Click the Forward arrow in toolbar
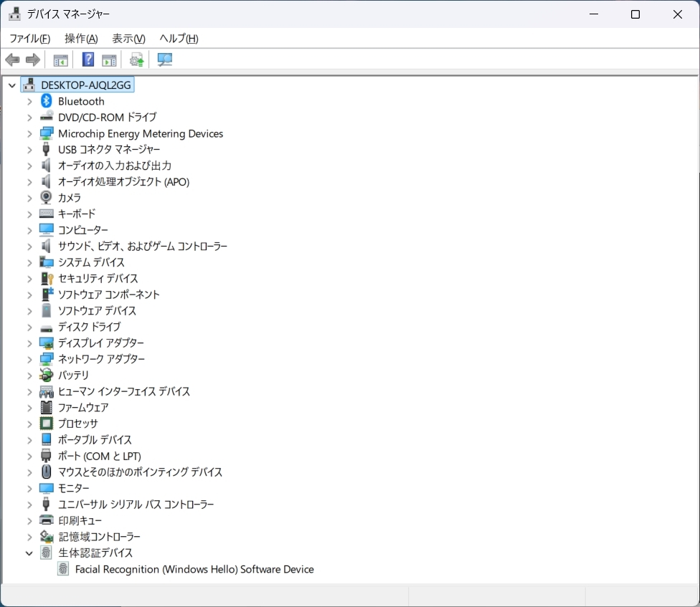This screenshot has width=700, height=607. (x=32, y=60)
